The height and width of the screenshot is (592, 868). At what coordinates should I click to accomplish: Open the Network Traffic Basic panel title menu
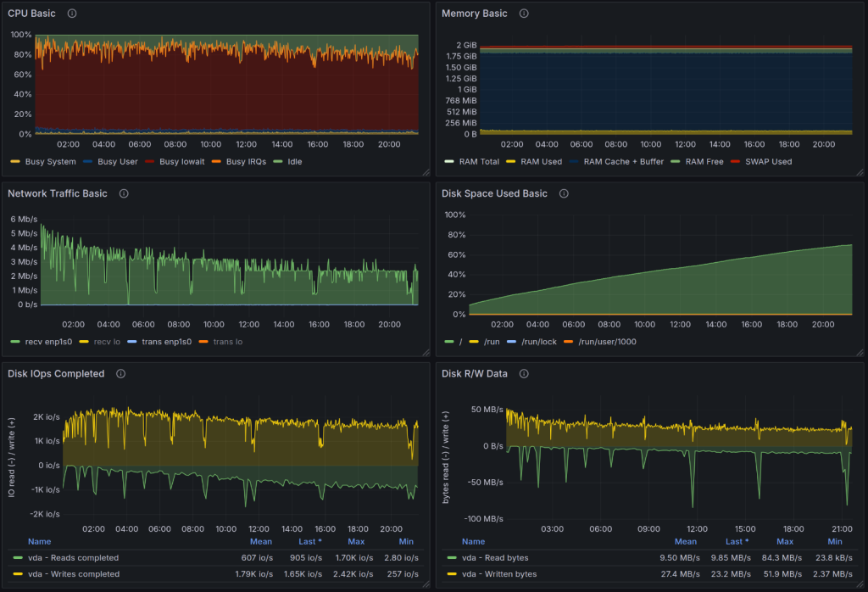(x=57, y=193)
